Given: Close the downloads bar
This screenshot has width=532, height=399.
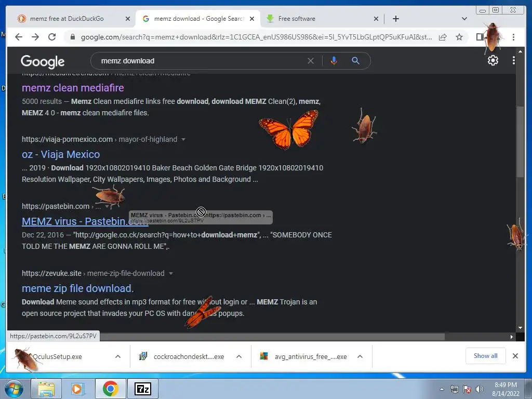Looking at the screenshot, I should pyautogui.click(x=515, y=356).
